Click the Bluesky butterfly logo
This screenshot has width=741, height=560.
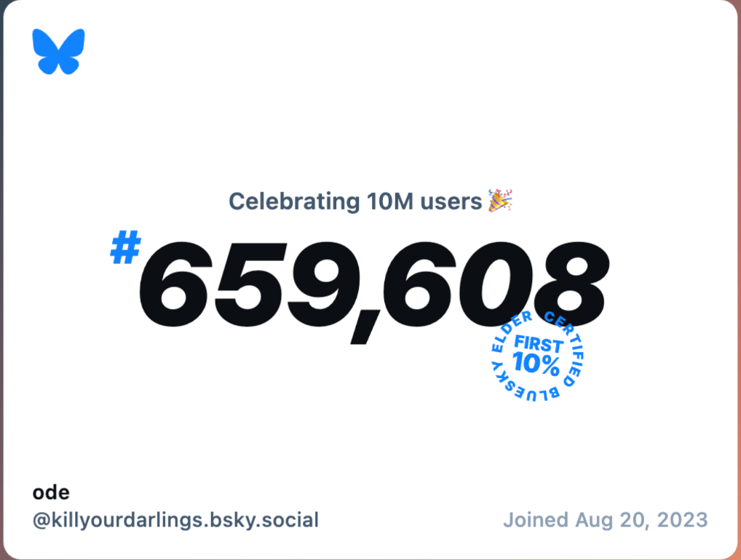(x=58, y=52)
